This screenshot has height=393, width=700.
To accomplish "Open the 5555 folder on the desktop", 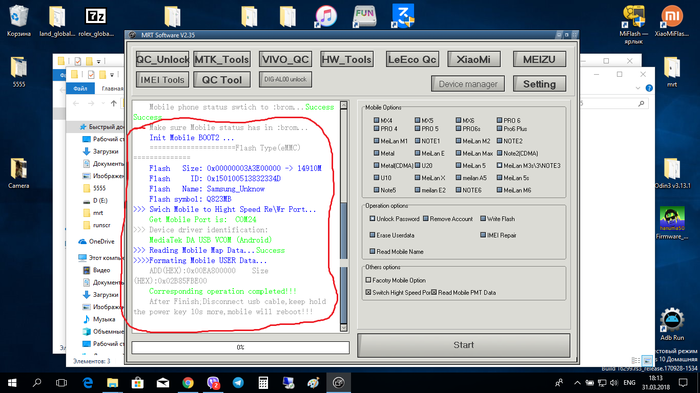I will 19,71.
